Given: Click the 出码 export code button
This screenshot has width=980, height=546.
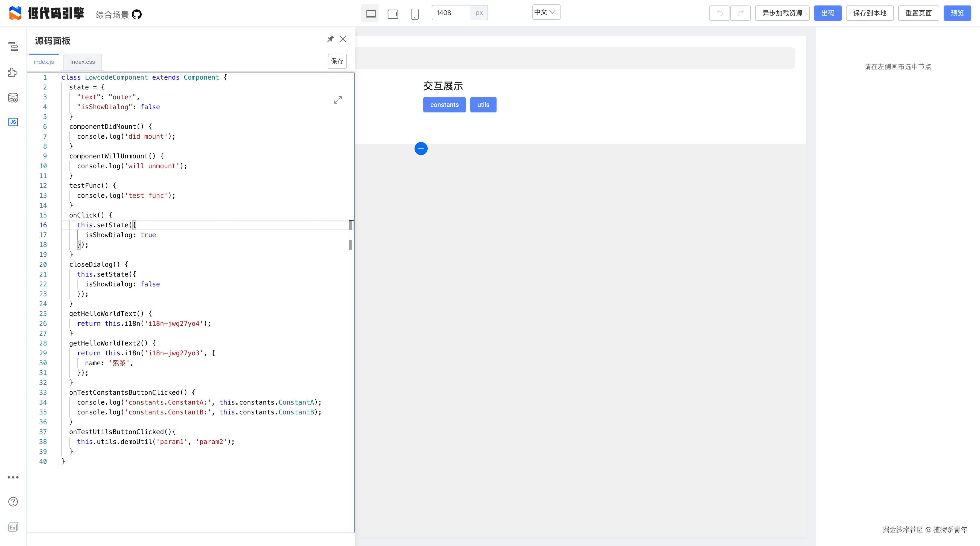Looking at the screenshot, I should pyautogui.click(x=827, y=13).
